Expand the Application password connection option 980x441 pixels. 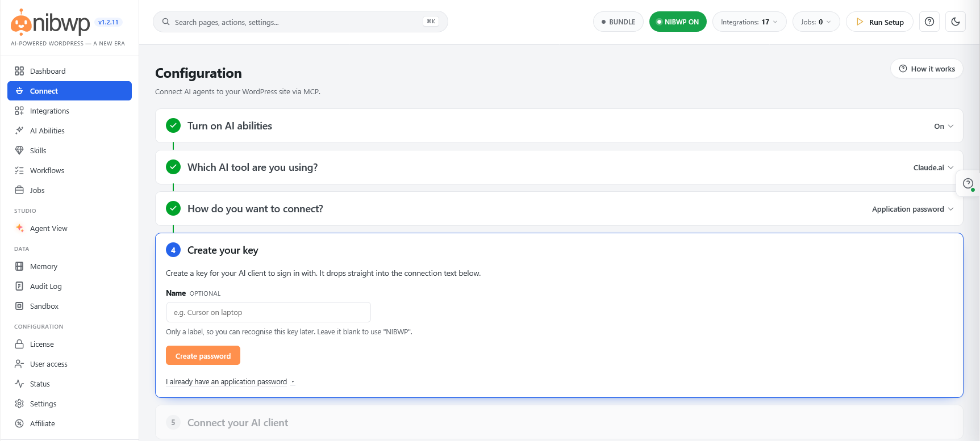(x=913, y=209)
